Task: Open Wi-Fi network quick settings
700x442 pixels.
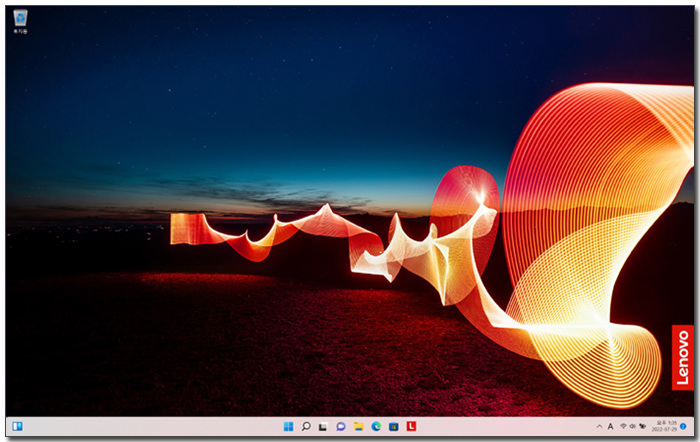Action: point(623,426)
